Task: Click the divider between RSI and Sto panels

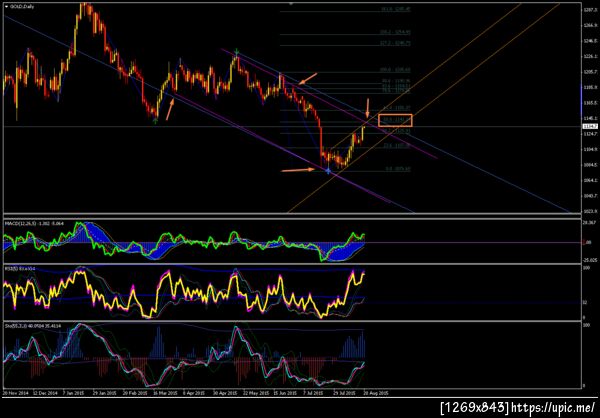Action: point(290,321)
